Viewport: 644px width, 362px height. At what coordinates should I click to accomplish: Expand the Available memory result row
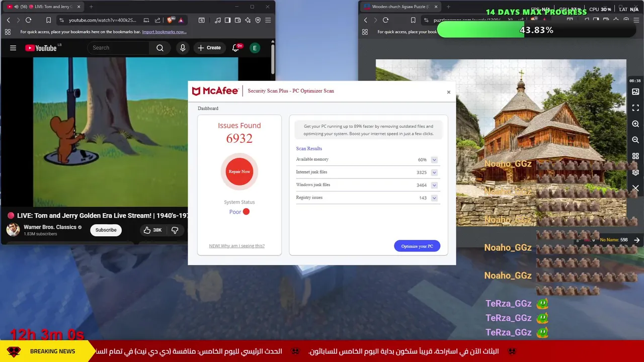pyautogui.click(x=434, y=160)
